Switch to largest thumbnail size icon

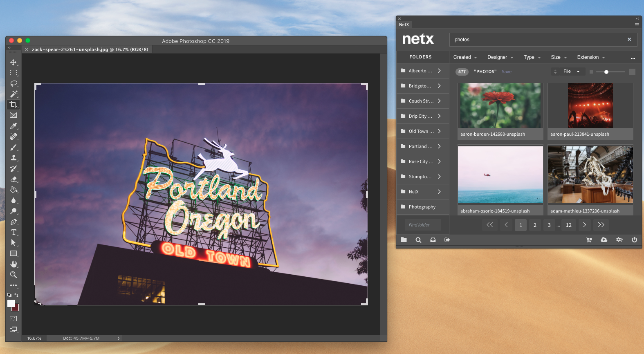[x=632, y=72]
